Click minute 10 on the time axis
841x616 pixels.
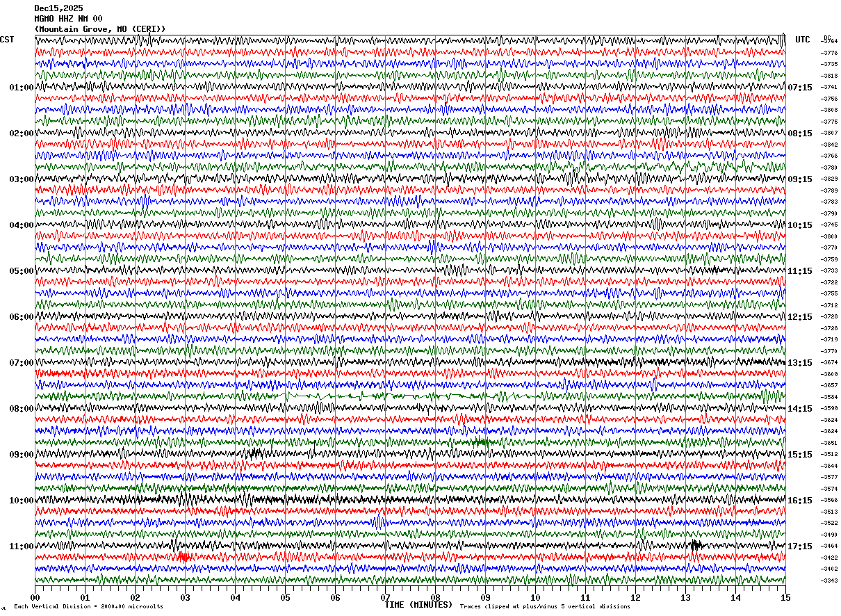coord(535,597)
